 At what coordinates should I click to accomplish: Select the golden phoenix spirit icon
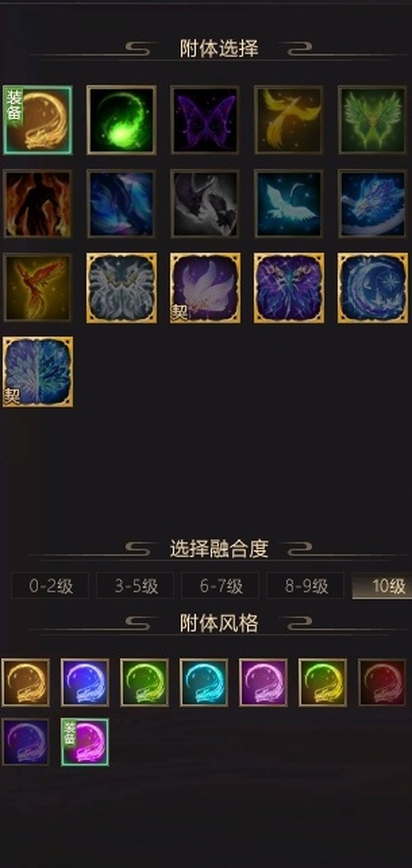pos(288,120)
